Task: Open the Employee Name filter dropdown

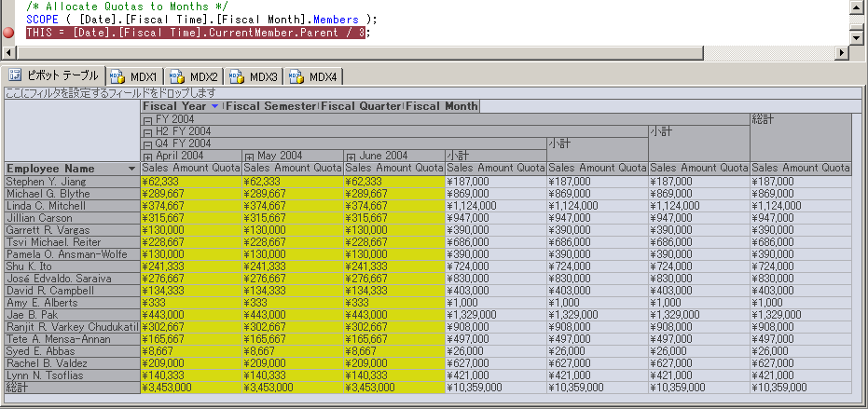Action: click(131, 169)
